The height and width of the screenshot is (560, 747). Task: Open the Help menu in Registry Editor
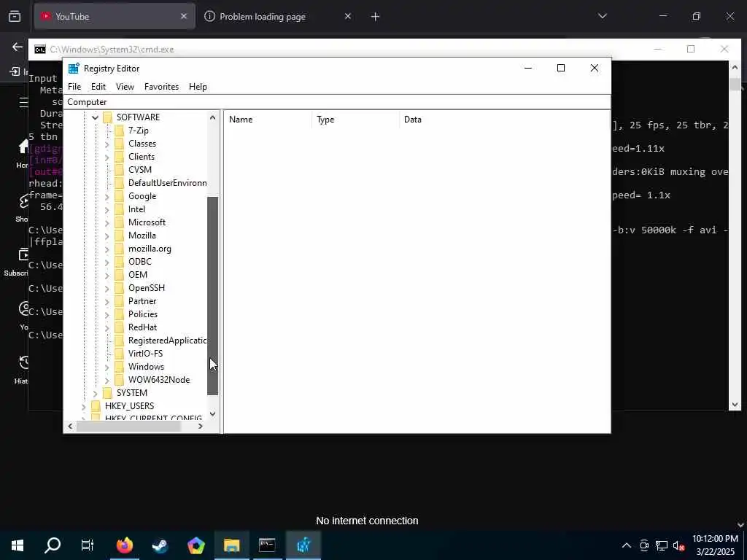coord(198,87)
